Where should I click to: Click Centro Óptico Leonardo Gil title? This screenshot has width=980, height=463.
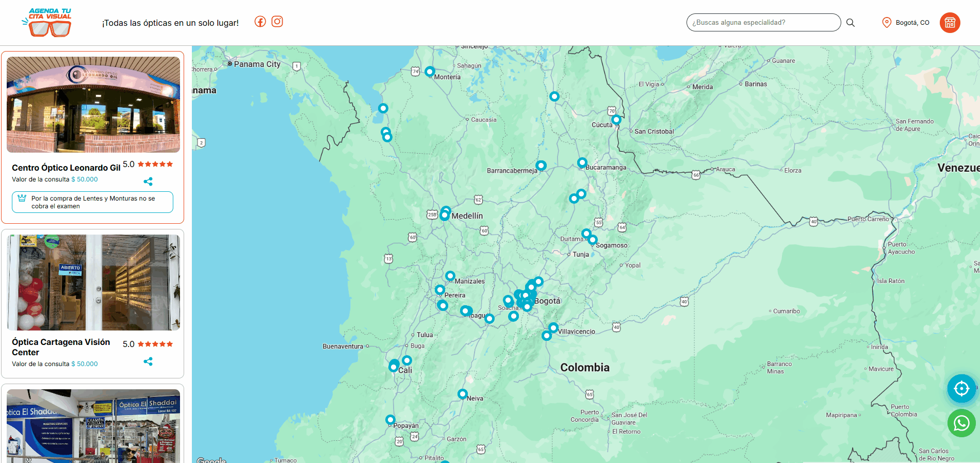click(x=66, y=168)
